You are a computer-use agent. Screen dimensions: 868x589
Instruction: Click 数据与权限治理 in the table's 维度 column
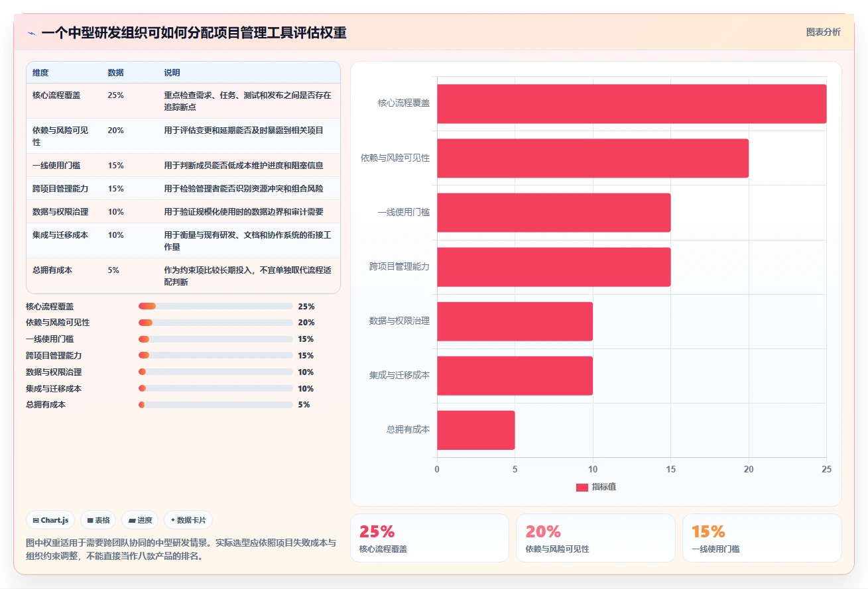60,212
